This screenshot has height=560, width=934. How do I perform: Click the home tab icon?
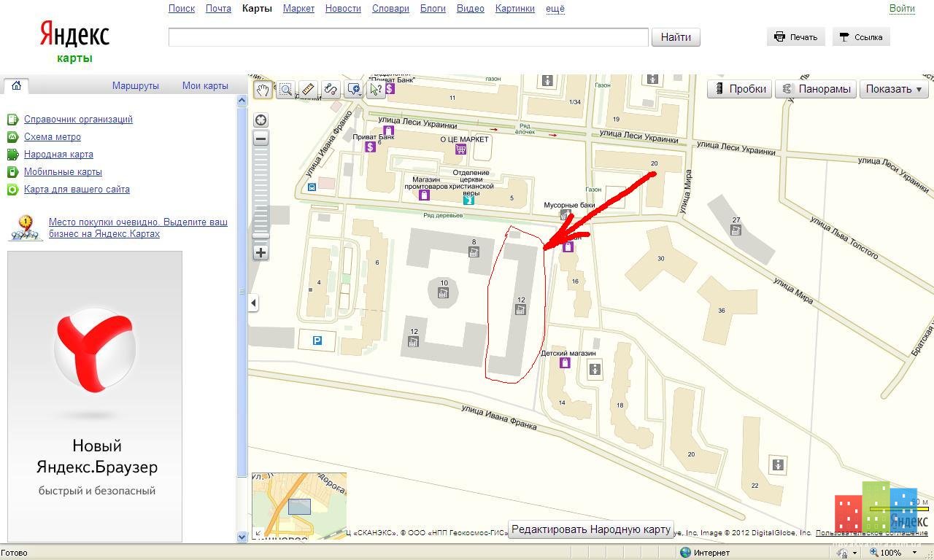(16, 85)
